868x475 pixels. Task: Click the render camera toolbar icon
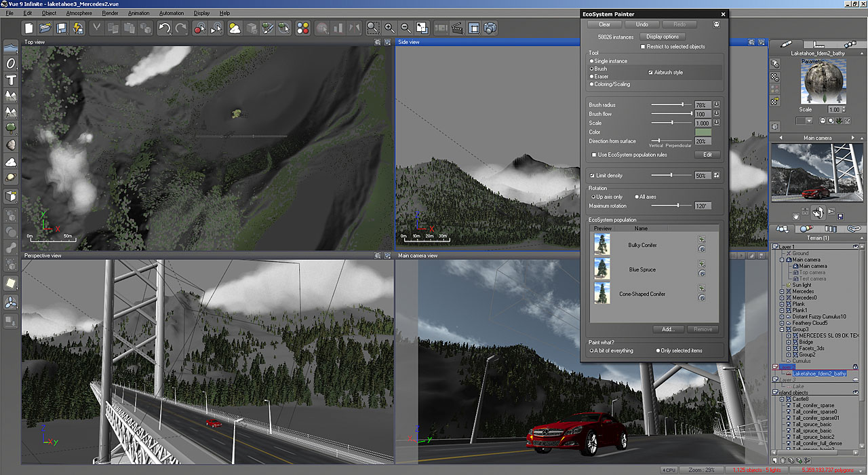pos(490,28)
